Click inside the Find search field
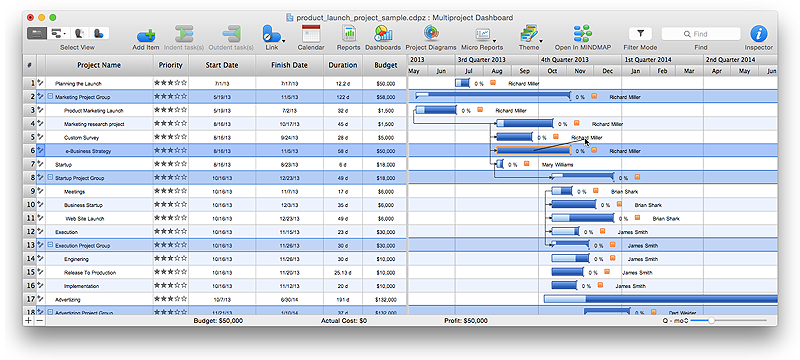The image size is (800, 360). (x=701, y=34)
